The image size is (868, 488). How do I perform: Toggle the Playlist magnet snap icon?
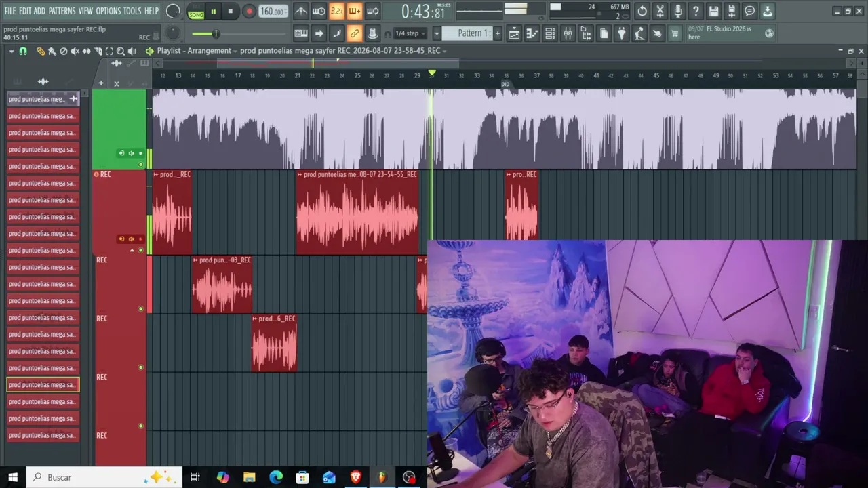tap(23, 51)
